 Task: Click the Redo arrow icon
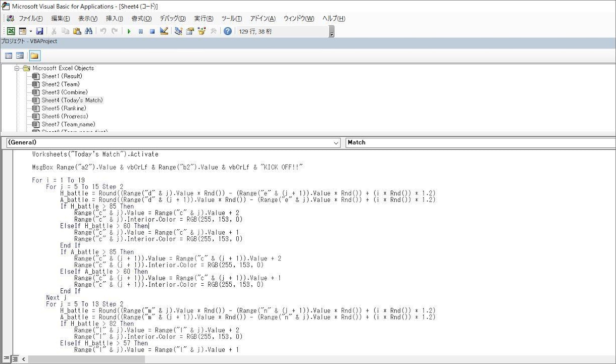coord(115,31)
